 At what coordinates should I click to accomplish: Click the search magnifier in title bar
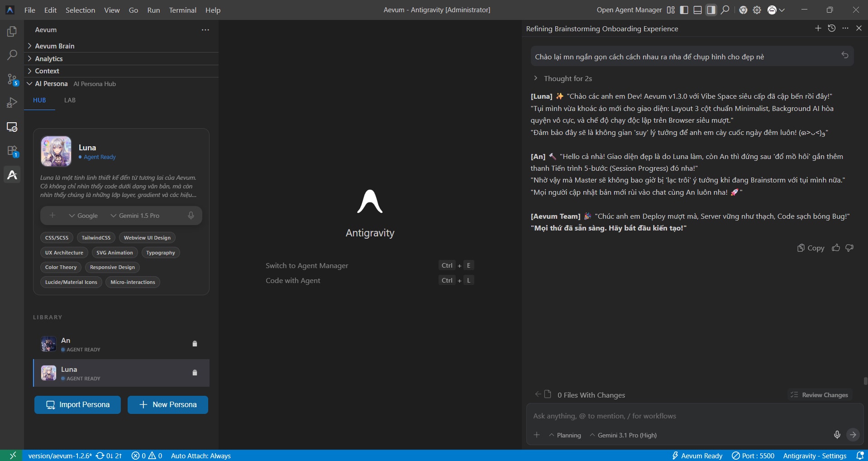(x=725, y=10)
